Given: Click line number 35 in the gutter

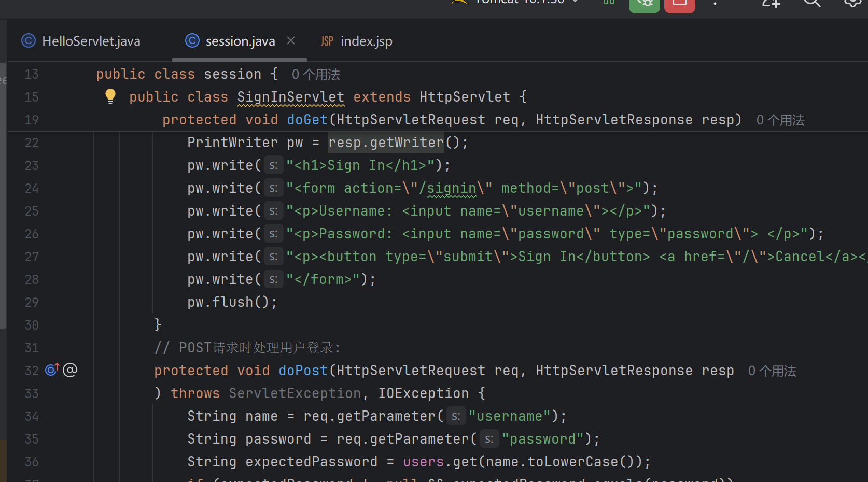Looking at the screenshot, I should 32,439.
